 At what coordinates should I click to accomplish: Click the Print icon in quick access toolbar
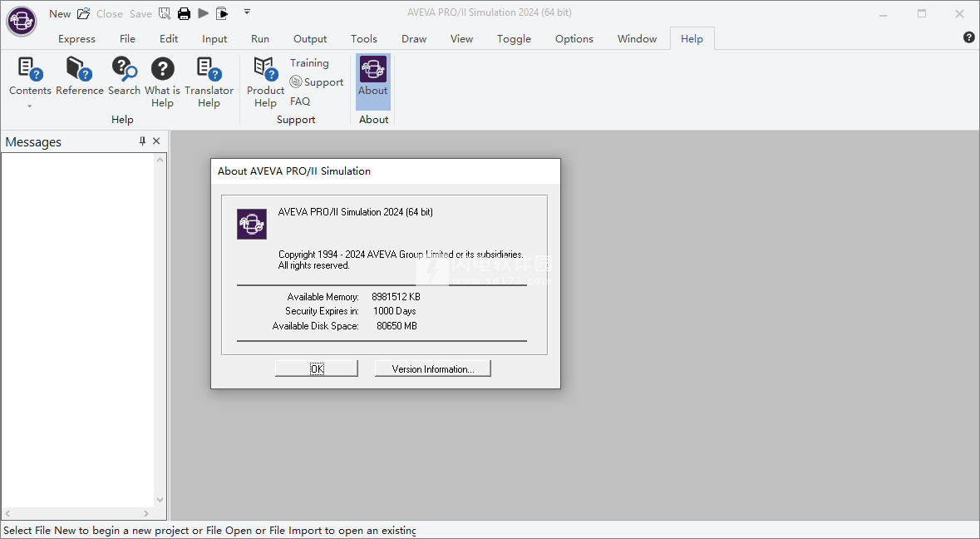point(184,13)
